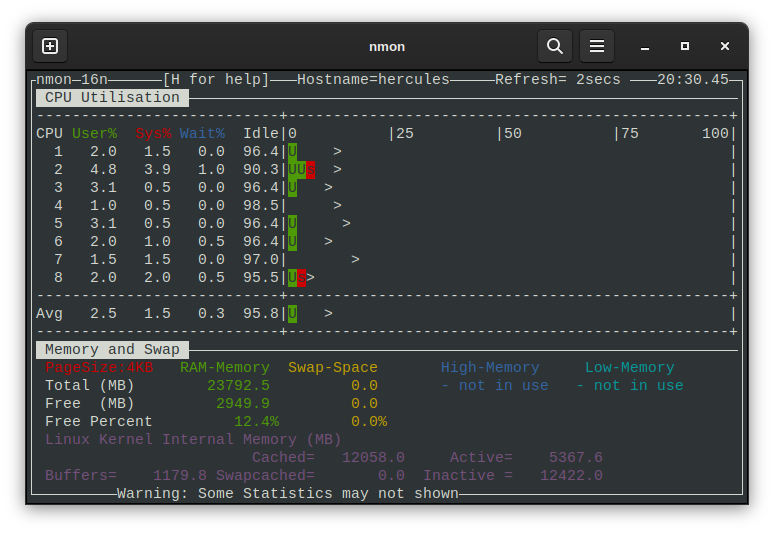Click total RAM value 23792.5
This screenshot has height=533, width=774.
(238, 386)
